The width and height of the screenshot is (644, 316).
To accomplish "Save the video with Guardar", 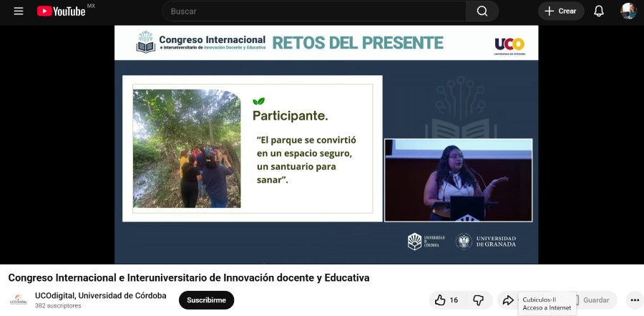I will click(x=595, y=300).
